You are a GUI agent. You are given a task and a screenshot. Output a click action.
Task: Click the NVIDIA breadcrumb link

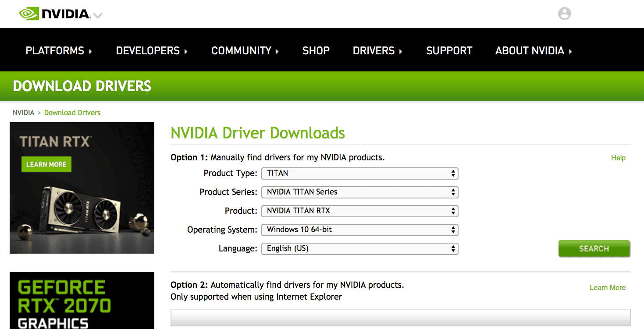point(24,113)
